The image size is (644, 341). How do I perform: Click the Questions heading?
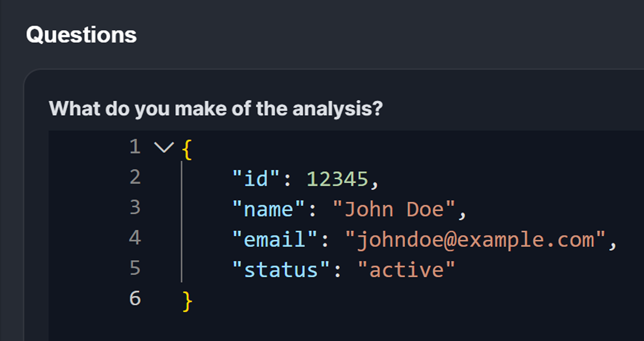tap(81, 35)
